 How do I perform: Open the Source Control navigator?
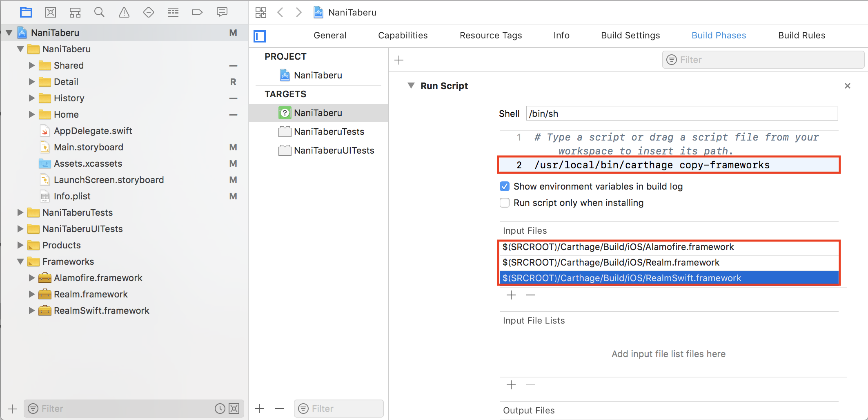[x=51, y=12]
